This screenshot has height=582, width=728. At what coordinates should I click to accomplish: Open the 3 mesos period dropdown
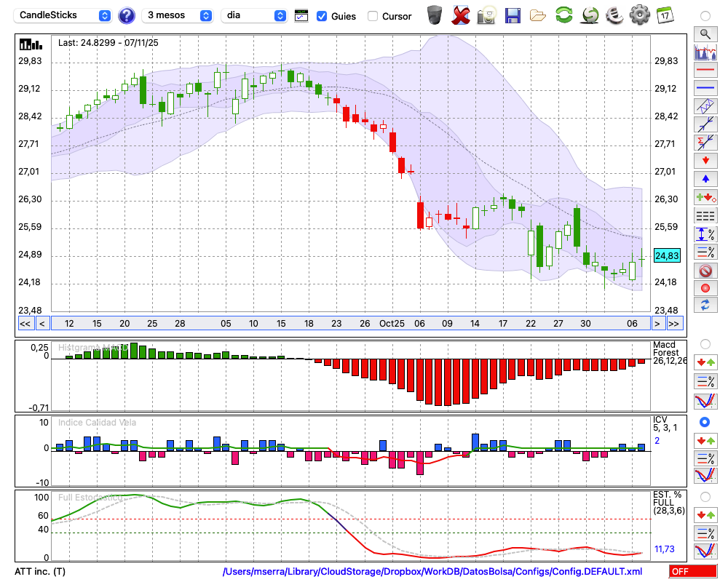[x=178, y=15]
